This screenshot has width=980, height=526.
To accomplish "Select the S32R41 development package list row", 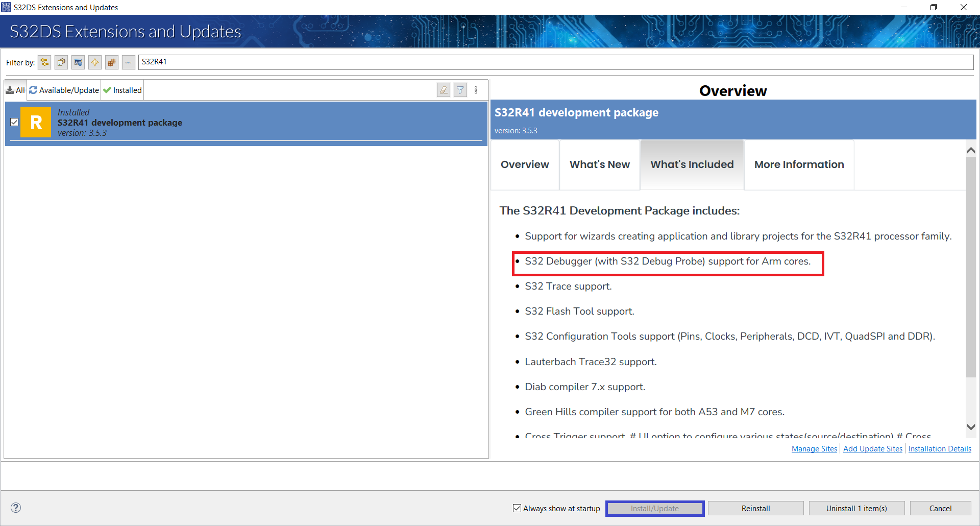I will tap(246, 123).
